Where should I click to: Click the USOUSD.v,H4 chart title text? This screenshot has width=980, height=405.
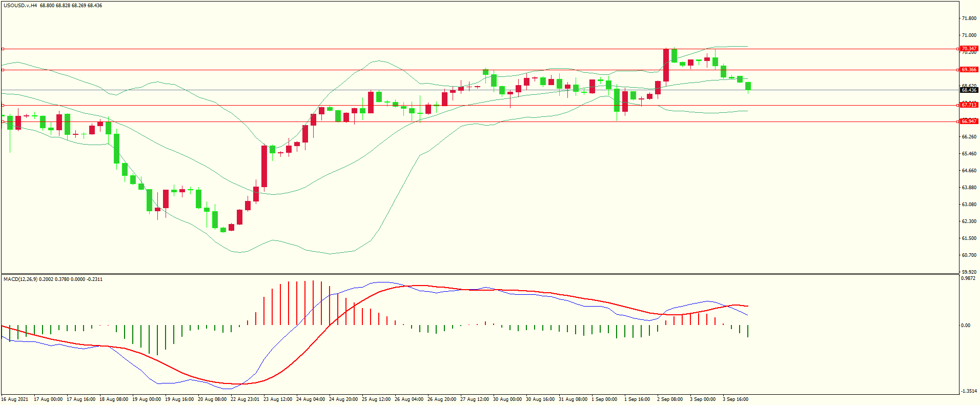click(20, 6)
